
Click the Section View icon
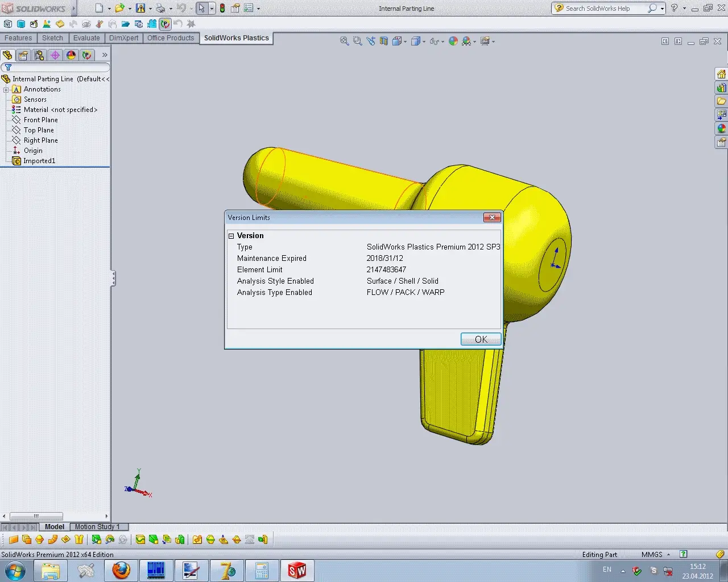click(384, 41)
